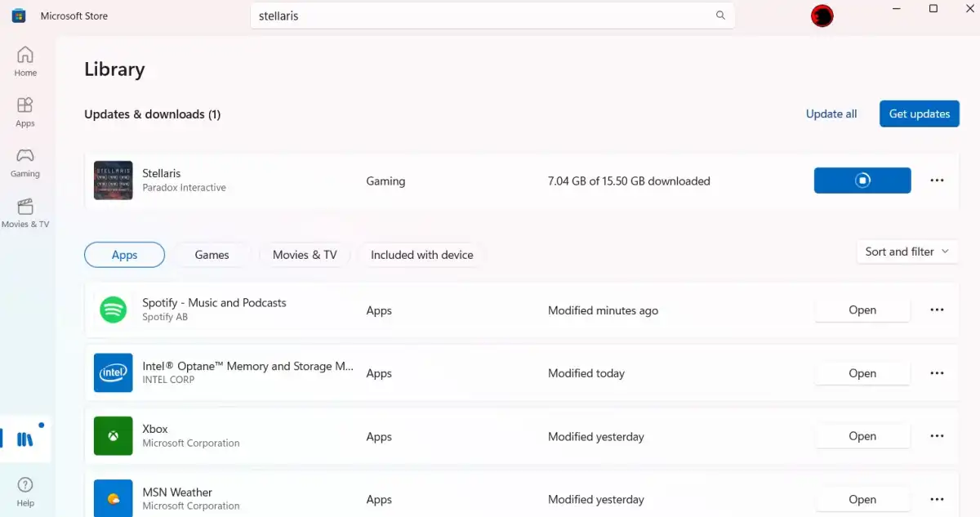Click the search magnifier icon
The image size is (980, 517).
click(720, 16)
